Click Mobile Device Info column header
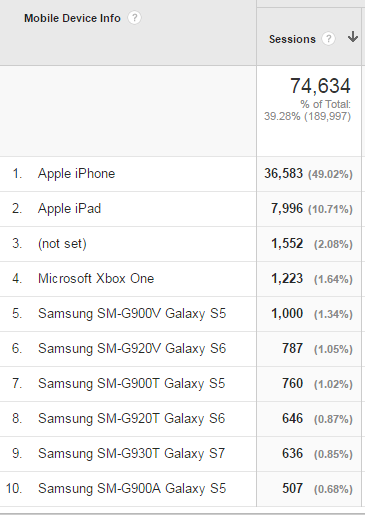365x515 pixels. coord(72,18)
